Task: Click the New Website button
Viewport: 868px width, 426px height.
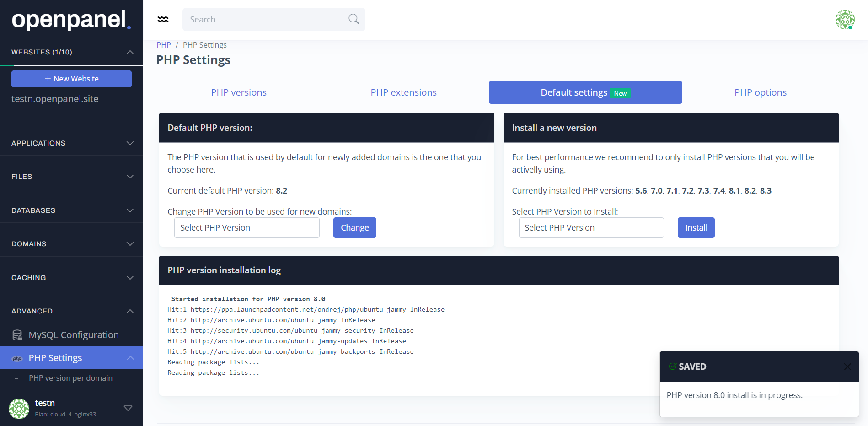Action: tap(71, 79)
